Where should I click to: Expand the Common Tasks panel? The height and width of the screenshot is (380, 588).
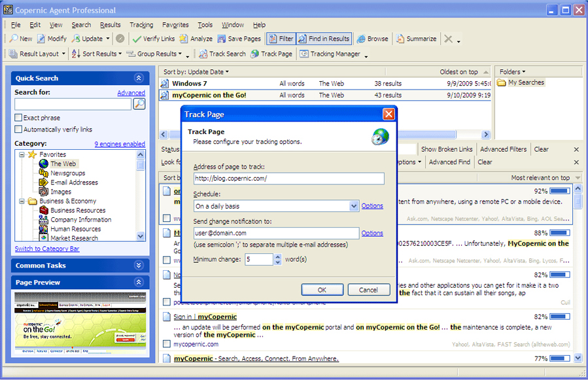tap(139, 266)
